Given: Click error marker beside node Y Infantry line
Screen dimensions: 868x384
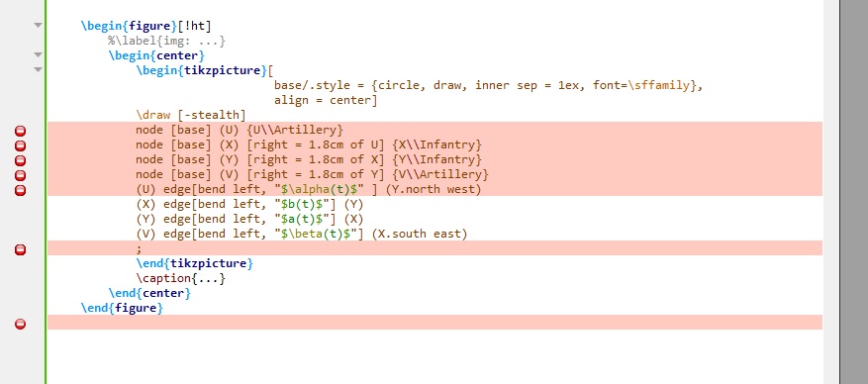Looking at the screenshot, I should click(20, 160).
